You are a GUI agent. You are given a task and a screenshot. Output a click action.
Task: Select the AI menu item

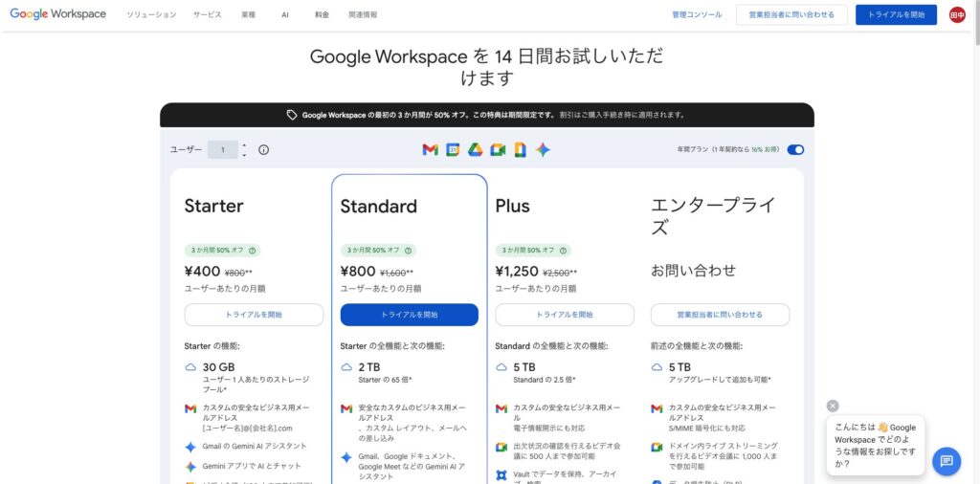285,15
